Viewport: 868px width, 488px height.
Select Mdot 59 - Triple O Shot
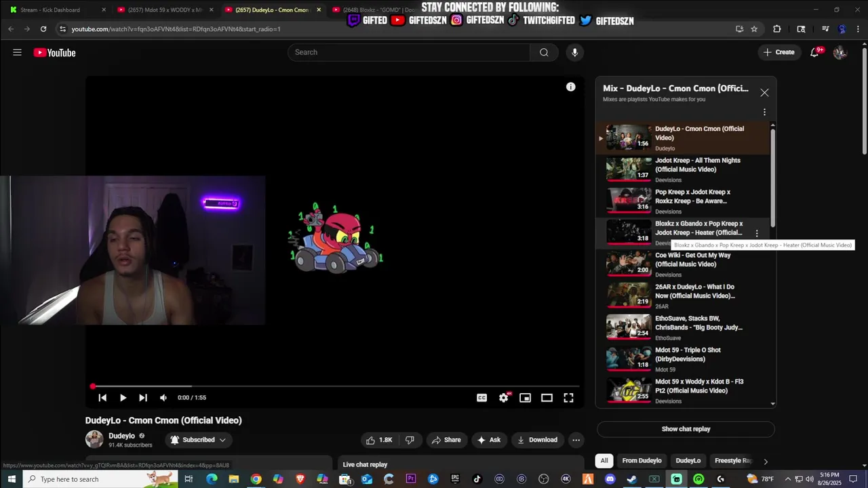[684, 359]
